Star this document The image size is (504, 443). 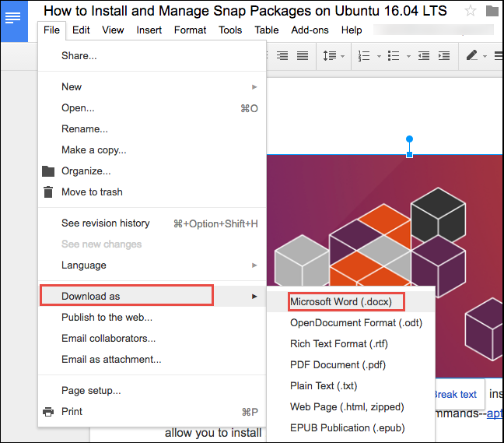click(471, 11)
